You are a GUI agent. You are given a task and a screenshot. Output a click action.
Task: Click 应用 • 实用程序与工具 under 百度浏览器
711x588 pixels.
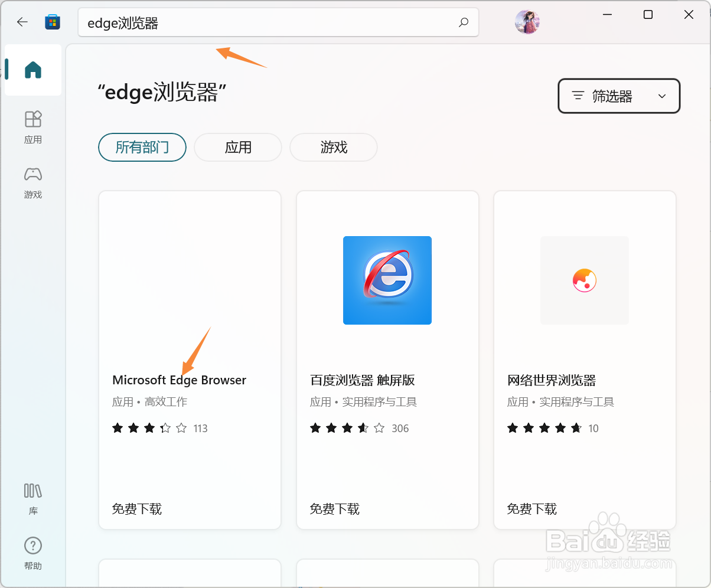(x=363, y=402)
